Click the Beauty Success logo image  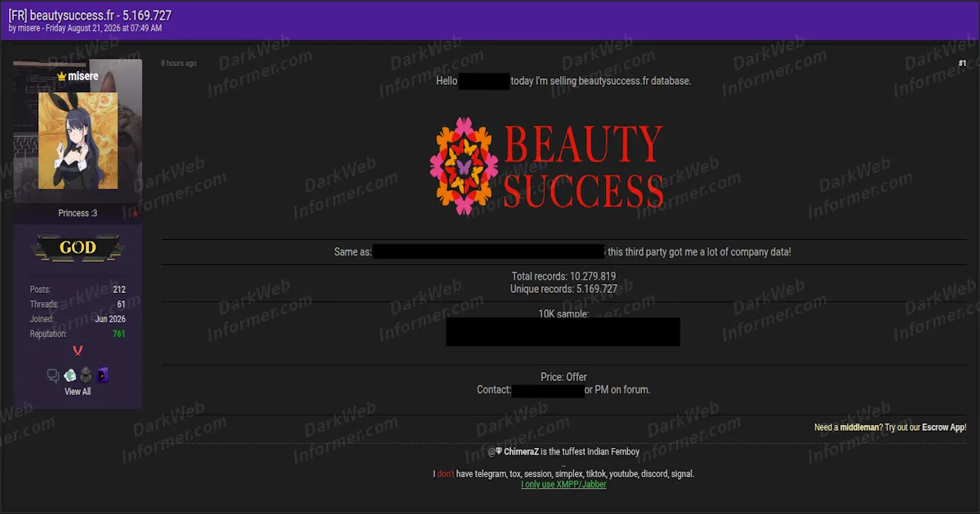tap(546, 166)
